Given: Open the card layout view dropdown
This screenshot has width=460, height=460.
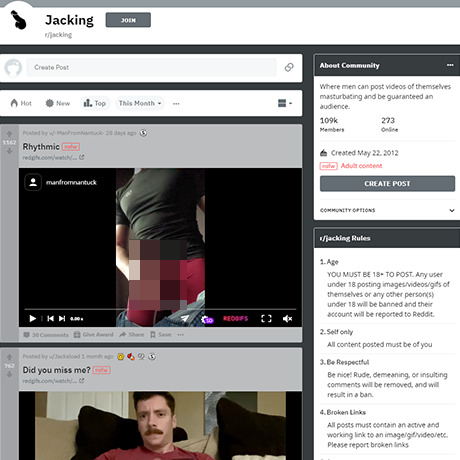Looking at the screenshot, I should point(285,103).
